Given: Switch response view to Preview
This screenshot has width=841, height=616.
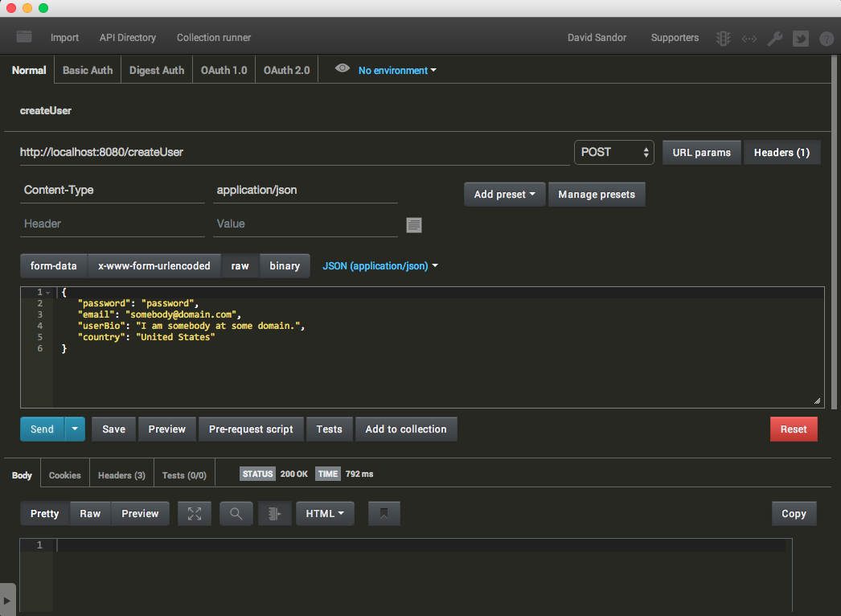Looking at the screenshot, I should pyautogui.click(x=140, y=514).
